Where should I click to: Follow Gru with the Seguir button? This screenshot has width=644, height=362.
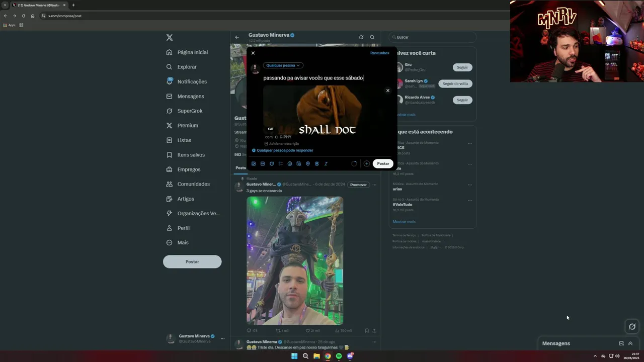click(x=462, y=67)
